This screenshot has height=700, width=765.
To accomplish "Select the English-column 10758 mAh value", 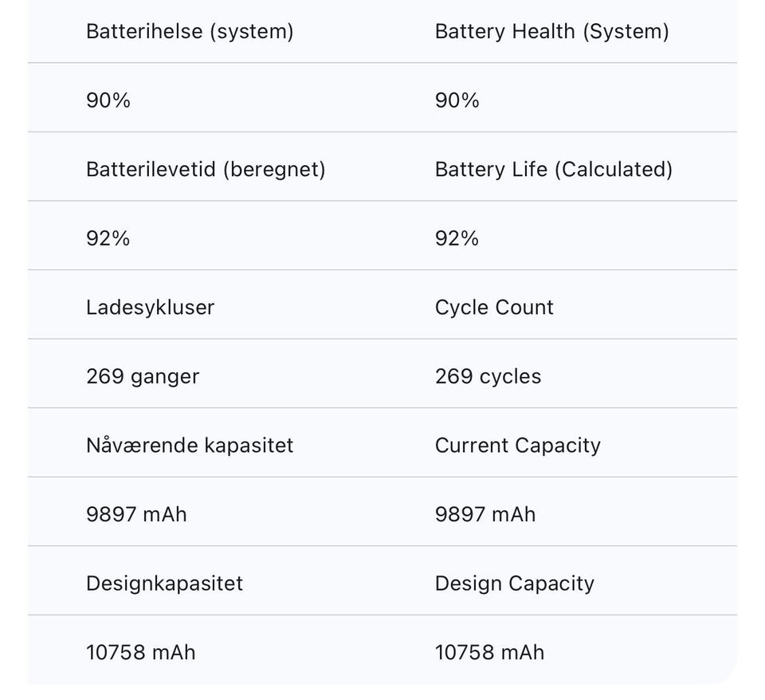I will [x=489, y=652].
